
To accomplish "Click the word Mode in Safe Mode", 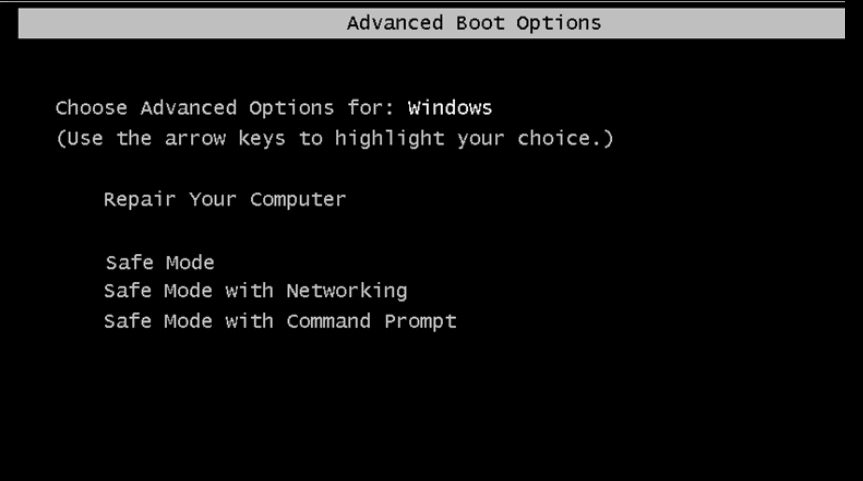I will 190,263.
